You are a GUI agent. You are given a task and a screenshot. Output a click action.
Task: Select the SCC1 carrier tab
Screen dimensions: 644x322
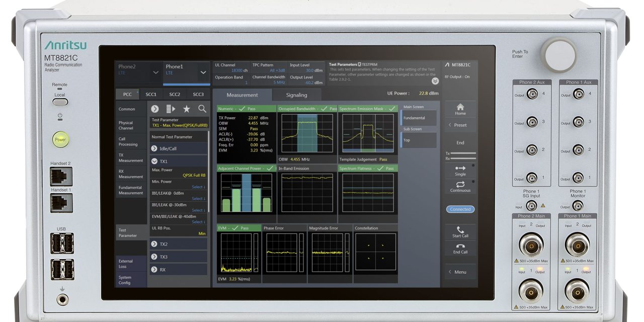(x=151, y=94)
